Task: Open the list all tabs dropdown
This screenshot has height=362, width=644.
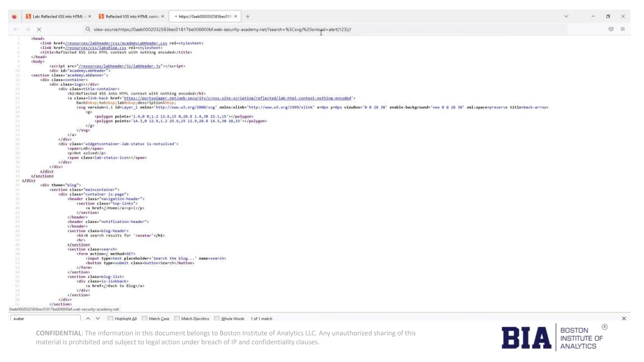Action: point(566,16)
